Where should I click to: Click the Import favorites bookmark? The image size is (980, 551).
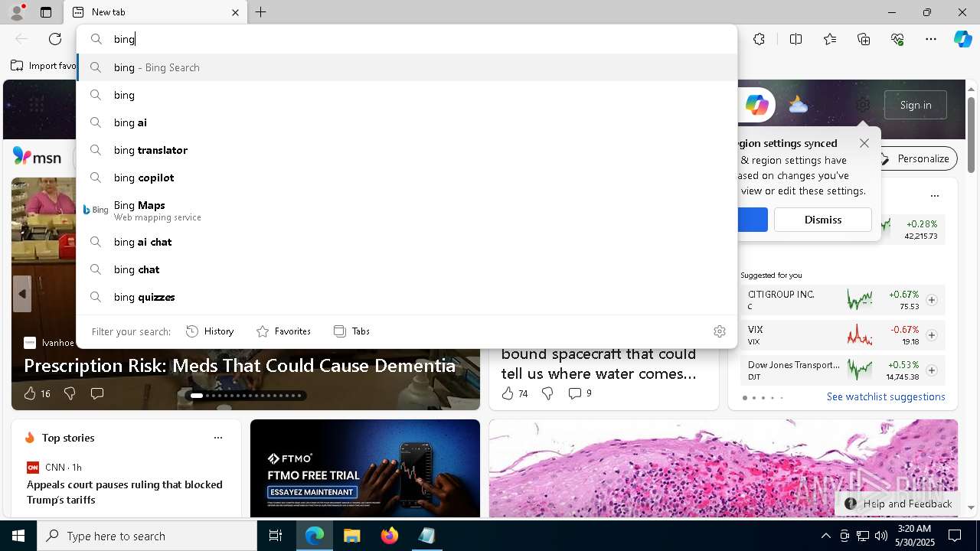[44, 66]
